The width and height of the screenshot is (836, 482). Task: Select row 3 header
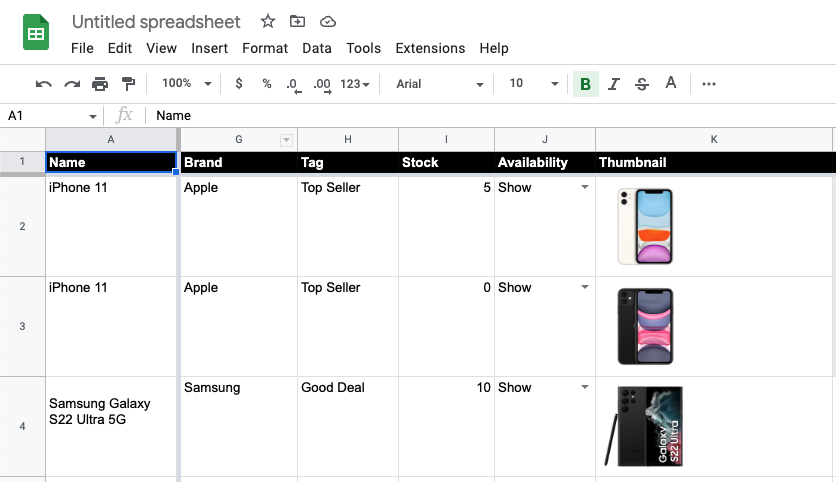[22, 326]
